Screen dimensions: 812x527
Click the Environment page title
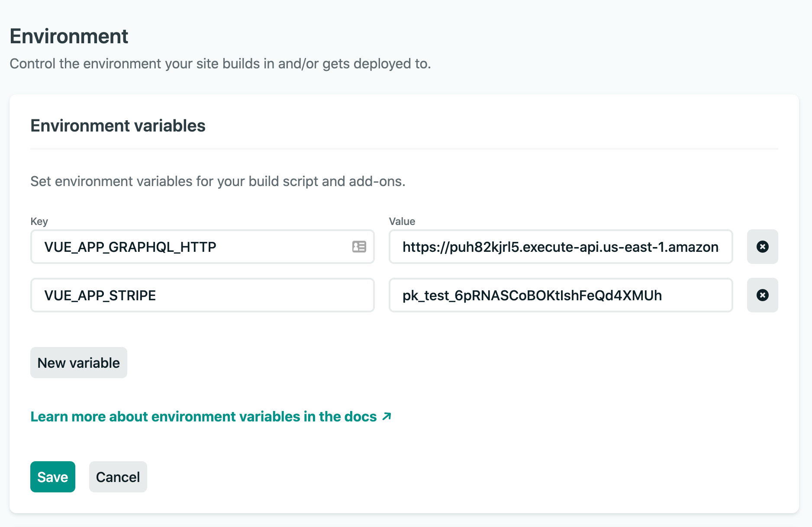click(69, 36)
